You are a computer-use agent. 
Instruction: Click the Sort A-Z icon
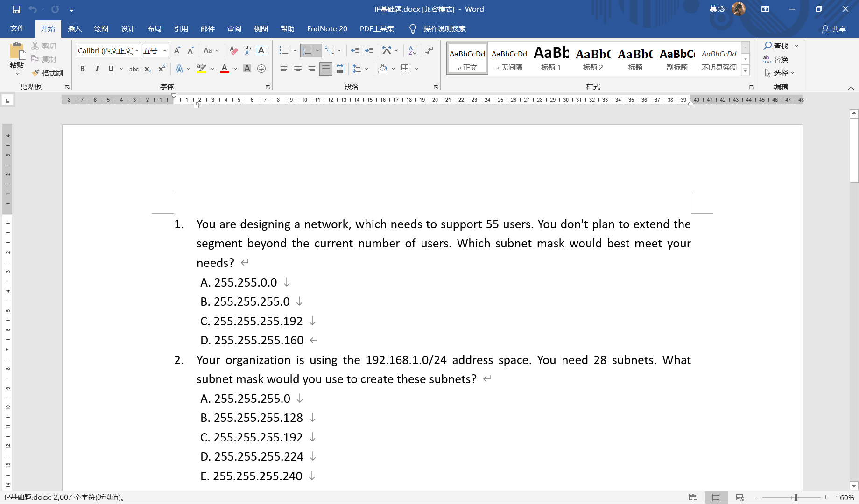pos(412,50)
